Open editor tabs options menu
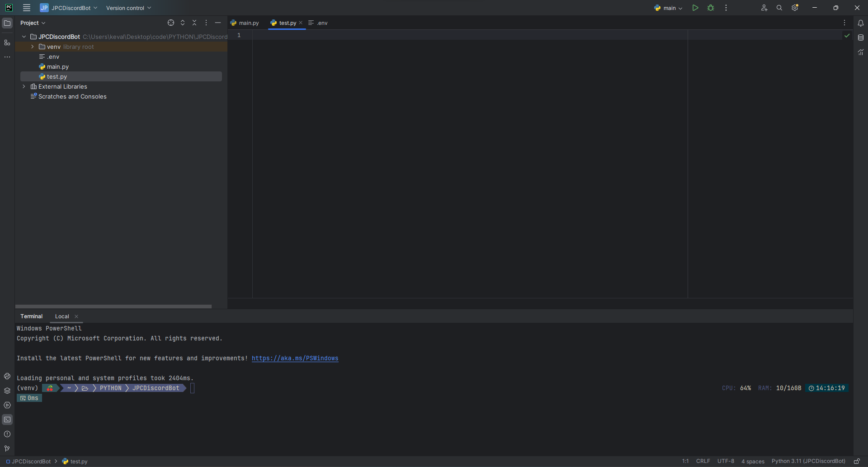 pyautogui.click(x=844, y=23)
